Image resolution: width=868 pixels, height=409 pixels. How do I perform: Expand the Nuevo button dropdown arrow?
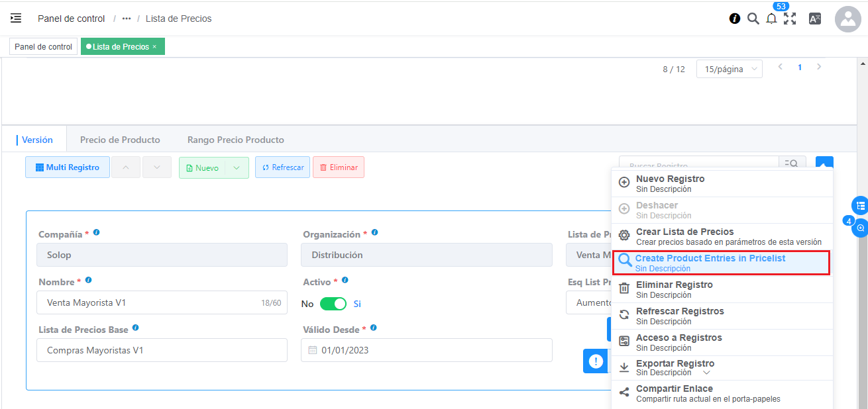[237, 167]
